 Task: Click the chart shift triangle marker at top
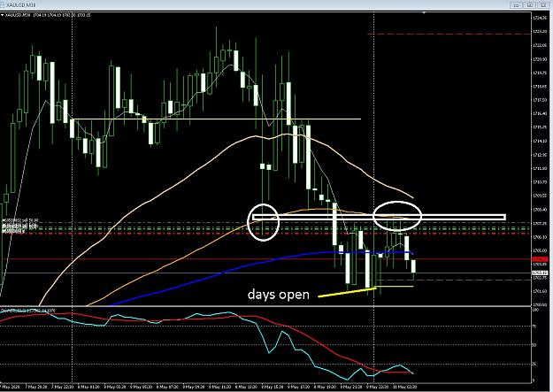424,13
